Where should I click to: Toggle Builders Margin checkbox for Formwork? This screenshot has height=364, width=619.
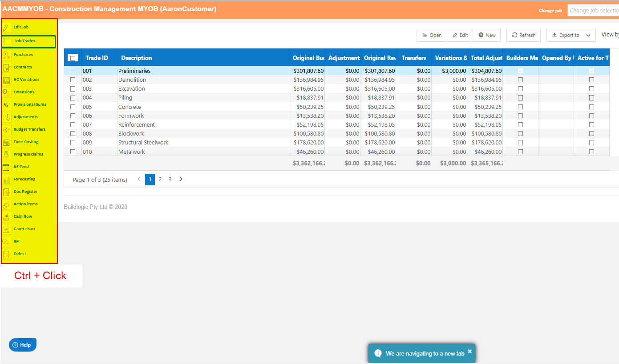(x=520, y=116)
